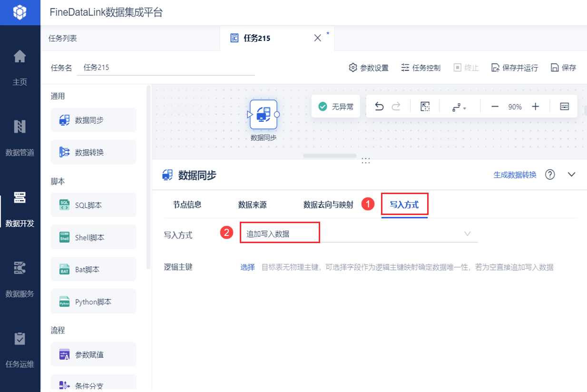This screenshot has width=587, height=392.
Task: Open the help question mark icon
Action: click(550, 175)
